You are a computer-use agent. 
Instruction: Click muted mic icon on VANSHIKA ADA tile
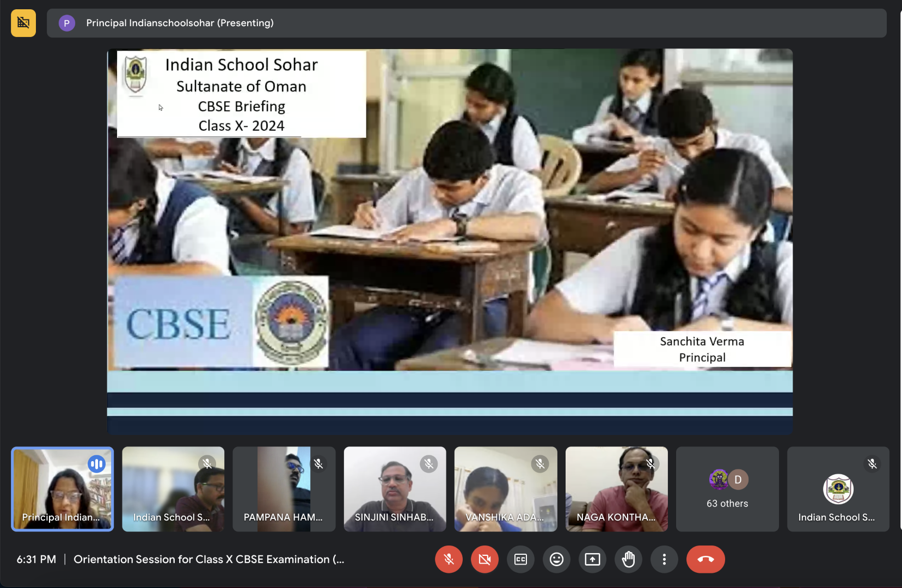coord(540,464)
